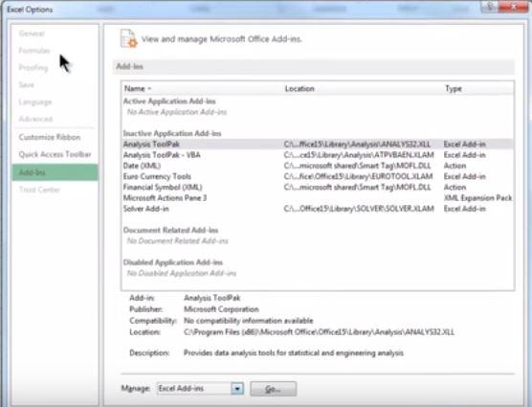The height and width of the screenshot is (407, 532).
Task: Open Customize Ribbon settings
Action: [50, 137]
